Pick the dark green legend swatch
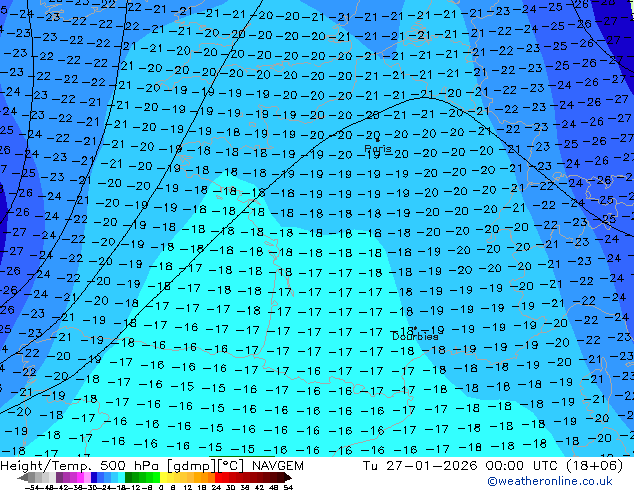 point(128,477)
